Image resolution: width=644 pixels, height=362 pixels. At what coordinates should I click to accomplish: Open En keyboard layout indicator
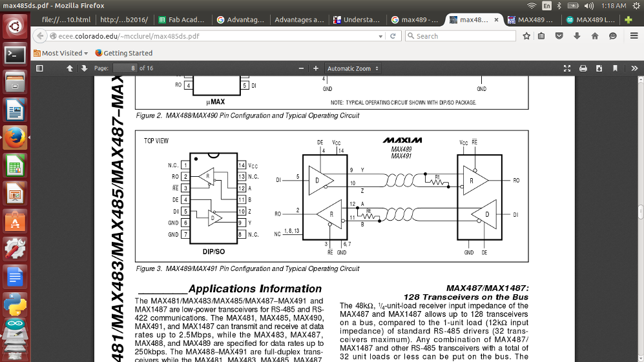click(546, 6)
